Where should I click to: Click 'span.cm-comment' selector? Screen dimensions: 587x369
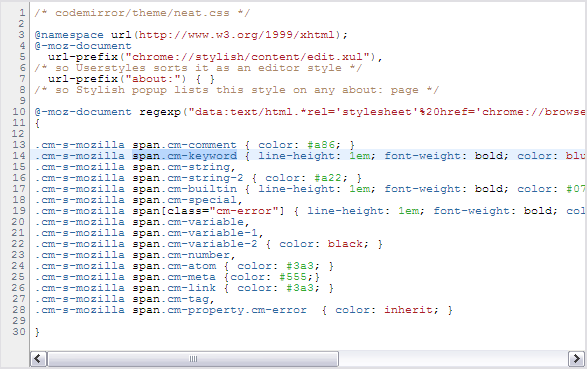pyautogui.click(x=185, y=145)
